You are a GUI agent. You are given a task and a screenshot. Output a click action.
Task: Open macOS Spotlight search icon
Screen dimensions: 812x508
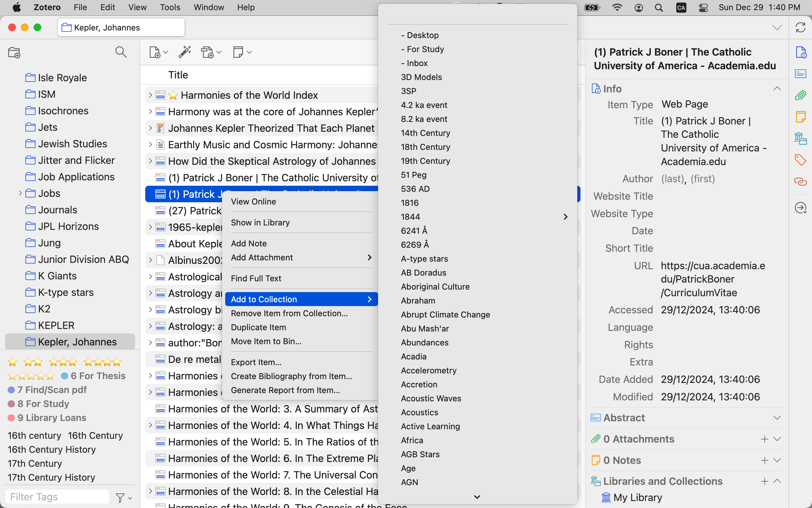click(x=659, y=7)
